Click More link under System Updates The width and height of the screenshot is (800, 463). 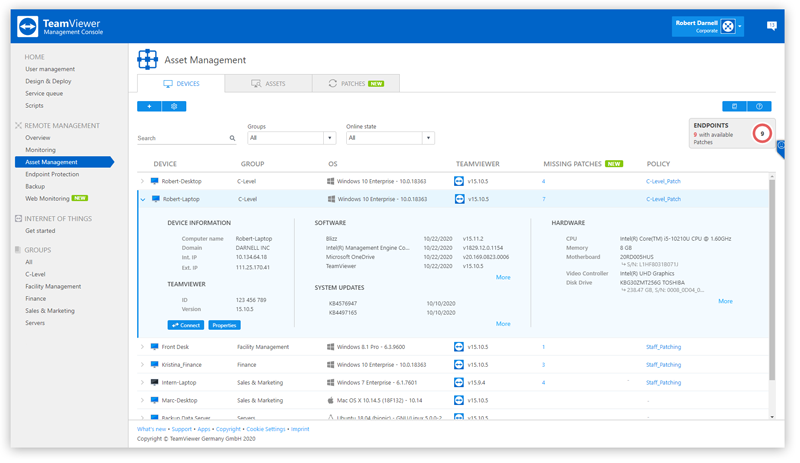(503, 324)
